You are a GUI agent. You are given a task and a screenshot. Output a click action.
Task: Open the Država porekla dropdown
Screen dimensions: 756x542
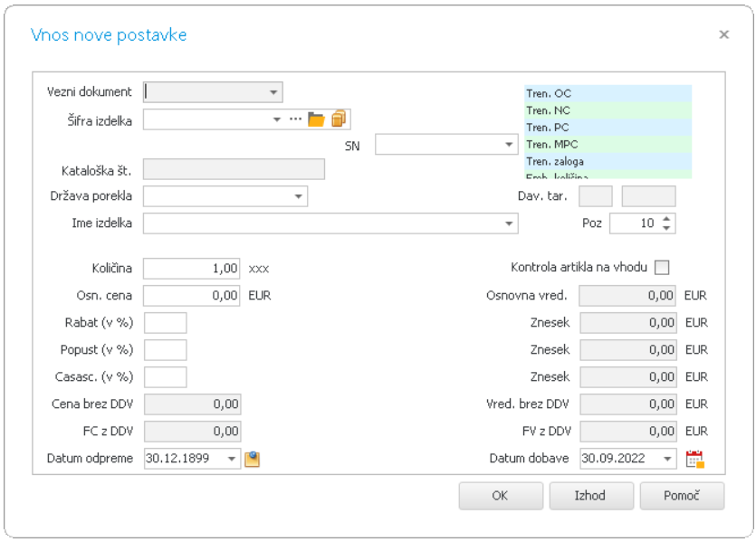299,196
